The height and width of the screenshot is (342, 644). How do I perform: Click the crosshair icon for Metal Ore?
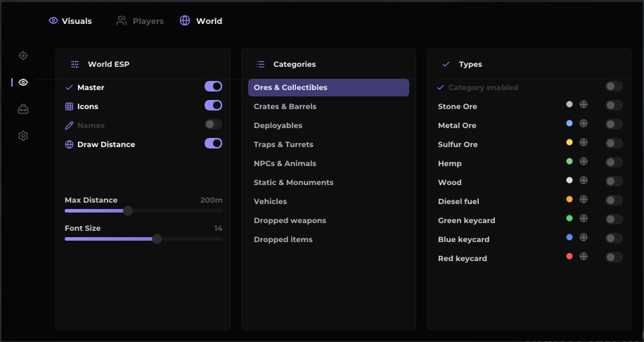[584, 123]
